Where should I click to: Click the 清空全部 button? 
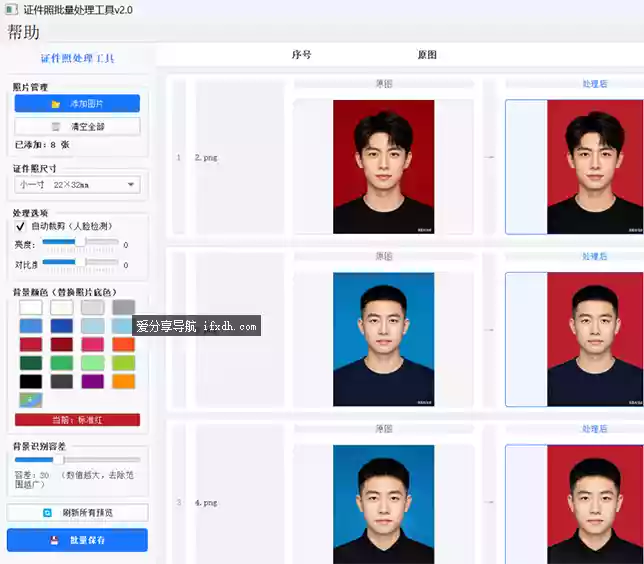pyautogui.click(x=77, y=127)
